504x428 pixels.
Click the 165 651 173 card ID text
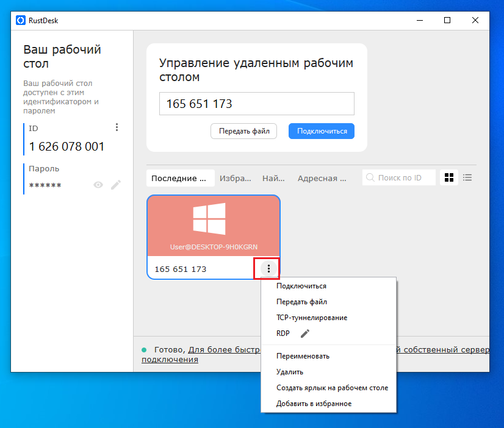click(181, 269)
